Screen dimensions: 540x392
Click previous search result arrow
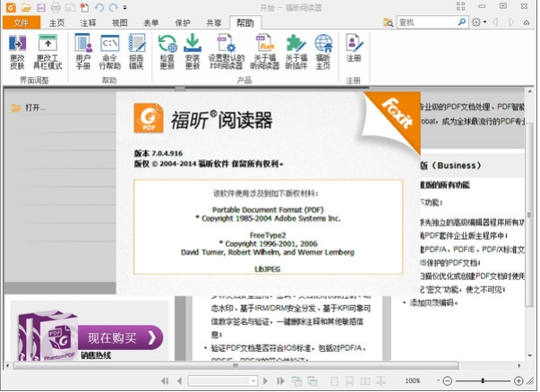click(x=495, y=22)
